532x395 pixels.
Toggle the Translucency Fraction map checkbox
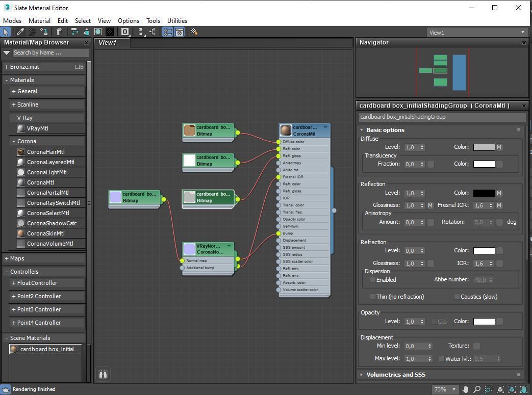[430, 164]
